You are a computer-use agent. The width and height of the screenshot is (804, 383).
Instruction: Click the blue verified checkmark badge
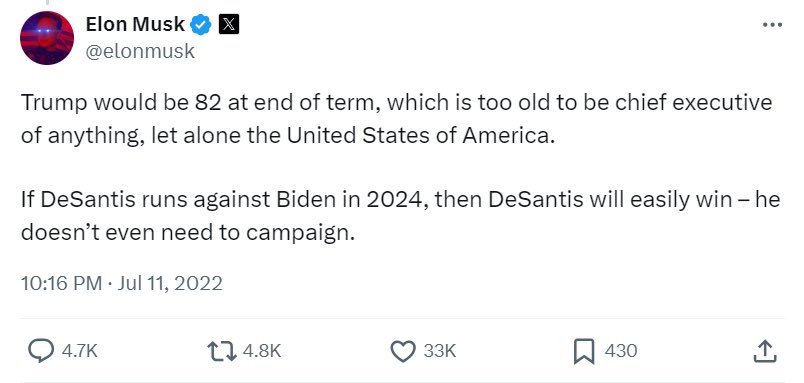pyautogui.click(x=201, y=25)
